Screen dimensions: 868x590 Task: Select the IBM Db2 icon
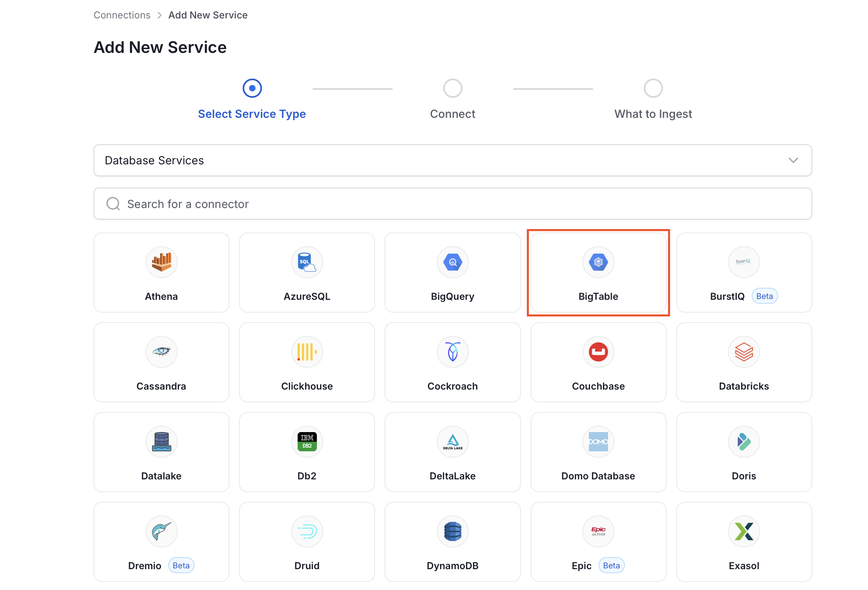point(307,442)
